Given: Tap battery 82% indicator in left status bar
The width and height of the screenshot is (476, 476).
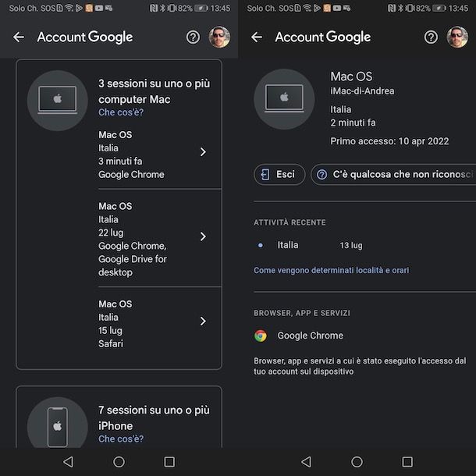Looking at the screenshot, I should (x=193, y=9).
